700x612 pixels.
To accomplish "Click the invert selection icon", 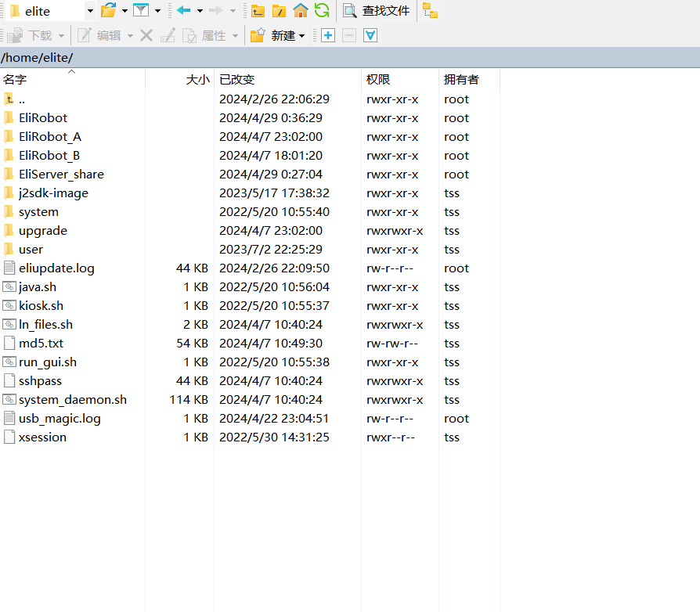I will click(370, 35).
